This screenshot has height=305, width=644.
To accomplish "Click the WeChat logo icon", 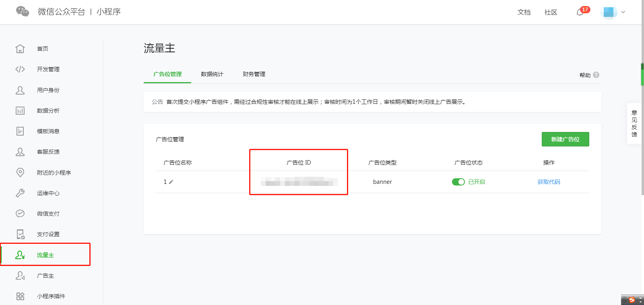I will pos(23,12).
